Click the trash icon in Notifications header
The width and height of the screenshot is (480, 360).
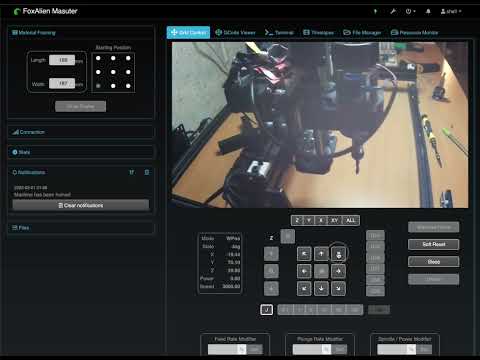147,172
